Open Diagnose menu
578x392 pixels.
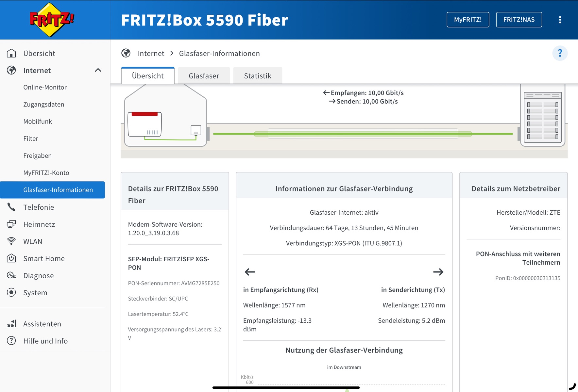(x=39, y=276)
